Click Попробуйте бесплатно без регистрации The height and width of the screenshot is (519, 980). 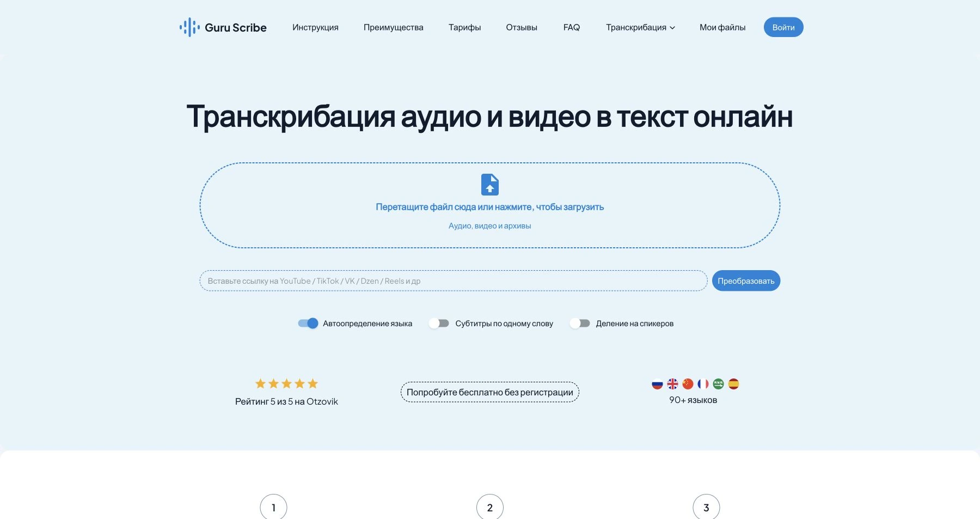(490, 392)
